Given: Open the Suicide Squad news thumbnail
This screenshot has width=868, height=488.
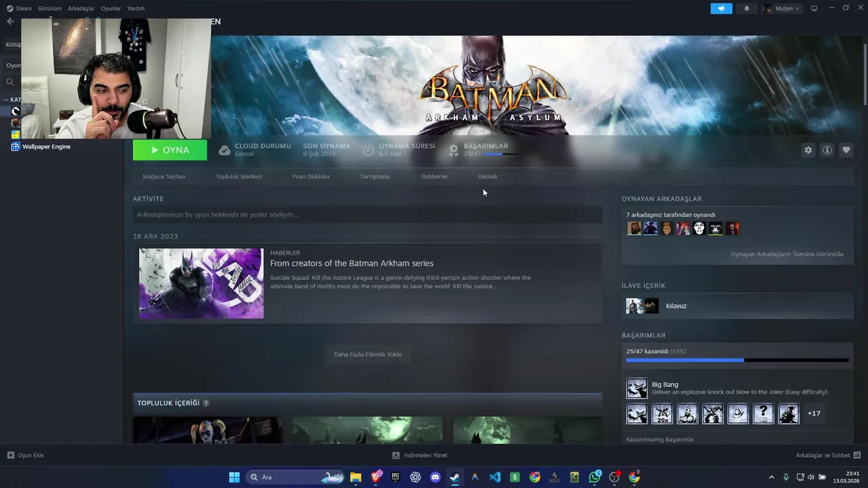Looking at the screenshot, I should coord(201,283).
